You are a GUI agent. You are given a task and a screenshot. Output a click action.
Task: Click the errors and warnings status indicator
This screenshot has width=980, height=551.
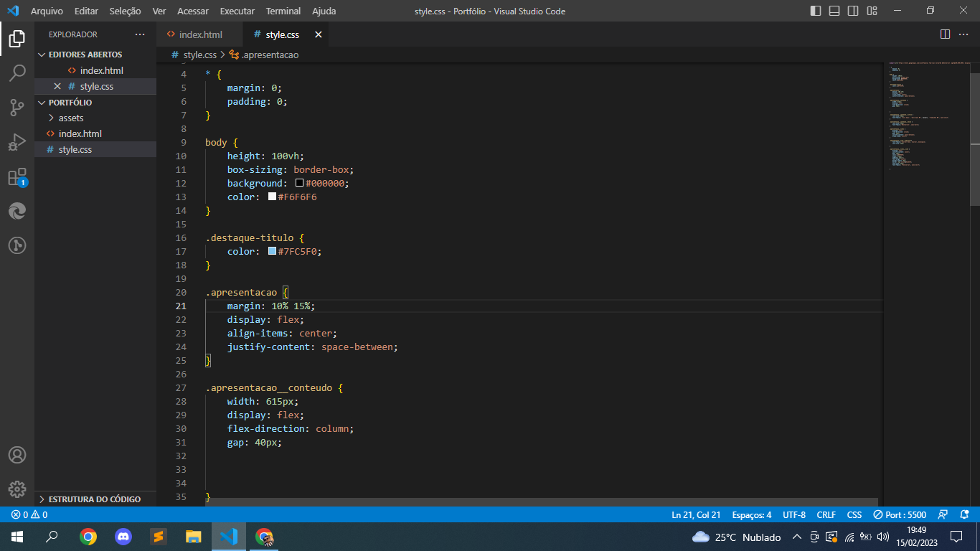[x=29, y=514]
